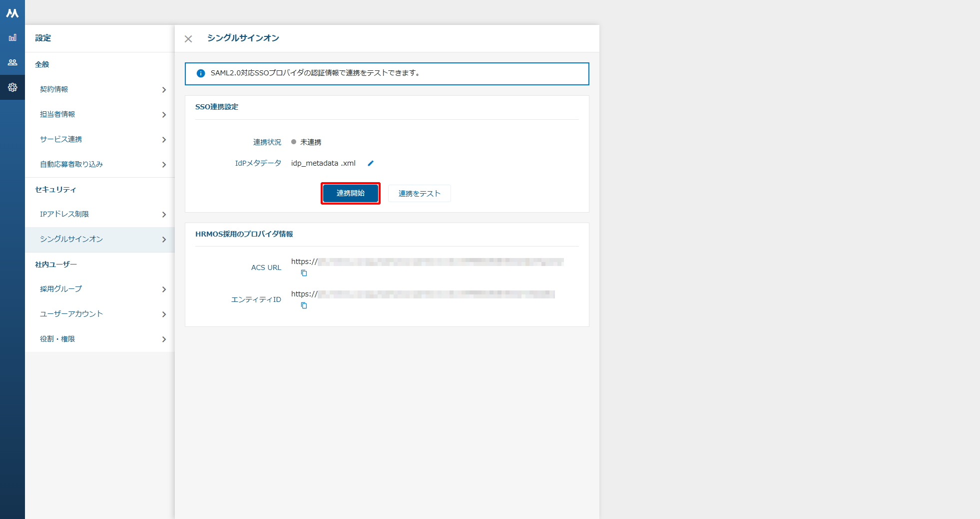Select the settings gear icon
Image resolution: width=980 pixels, height=519 pixels.
pyautogui.click(x=12, y=87)
